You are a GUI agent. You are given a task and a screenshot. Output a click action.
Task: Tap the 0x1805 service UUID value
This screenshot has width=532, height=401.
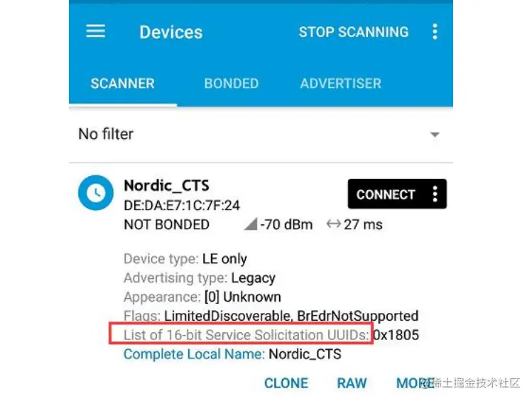[396, 335]
